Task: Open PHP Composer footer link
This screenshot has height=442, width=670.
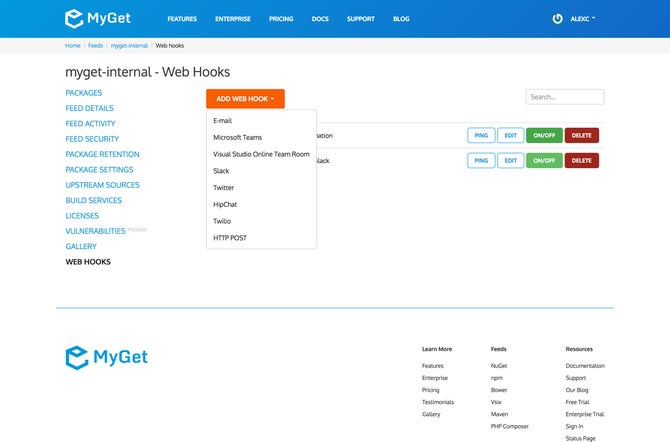Action: (x=509, y=427)
